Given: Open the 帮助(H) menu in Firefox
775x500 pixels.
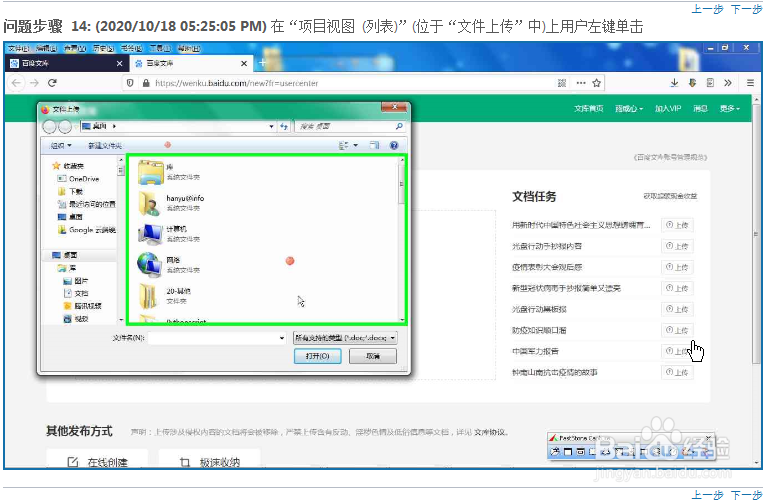Looking at the screenshot, I should pyautogui.click(x=189, y=48).
